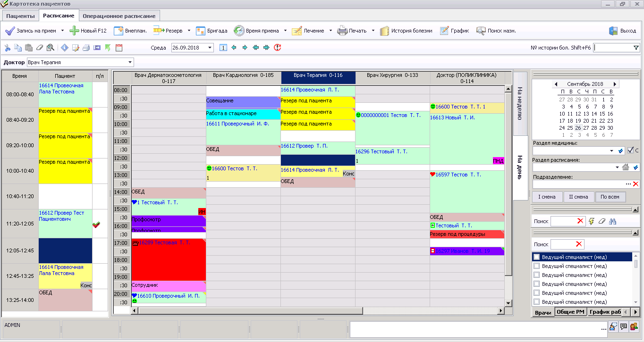Click the filter funnel icon by history field
Image resolution: width=644 pixels, height=342 pixels.
click(x=636, y=48)
